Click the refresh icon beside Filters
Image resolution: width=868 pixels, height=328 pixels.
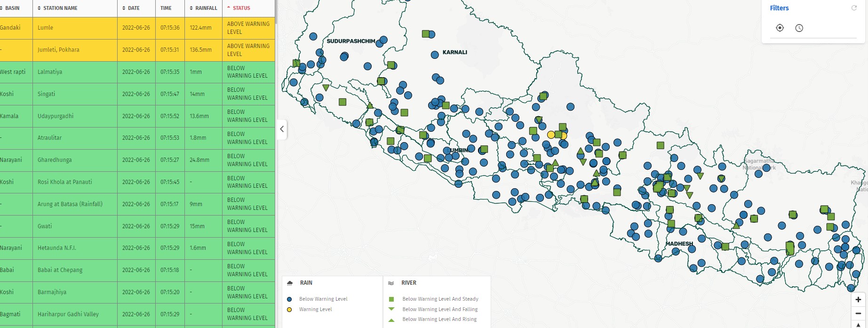point(854,8)
